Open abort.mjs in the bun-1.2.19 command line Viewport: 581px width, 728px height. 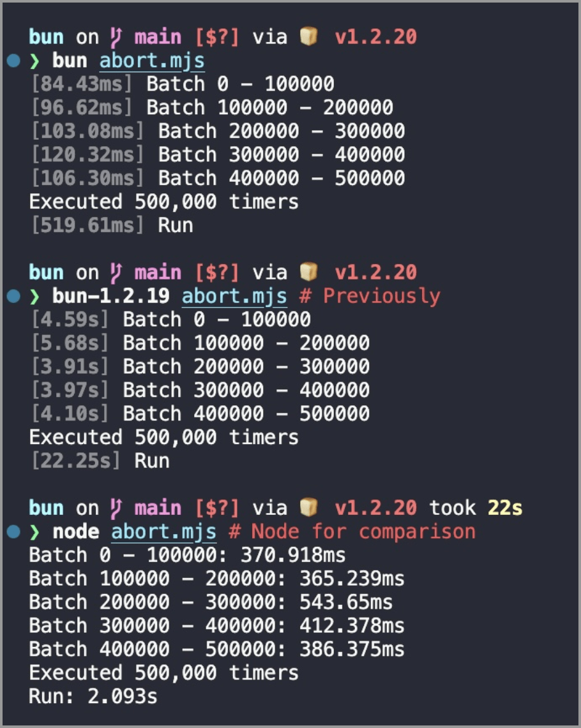[x=234, y=297]
